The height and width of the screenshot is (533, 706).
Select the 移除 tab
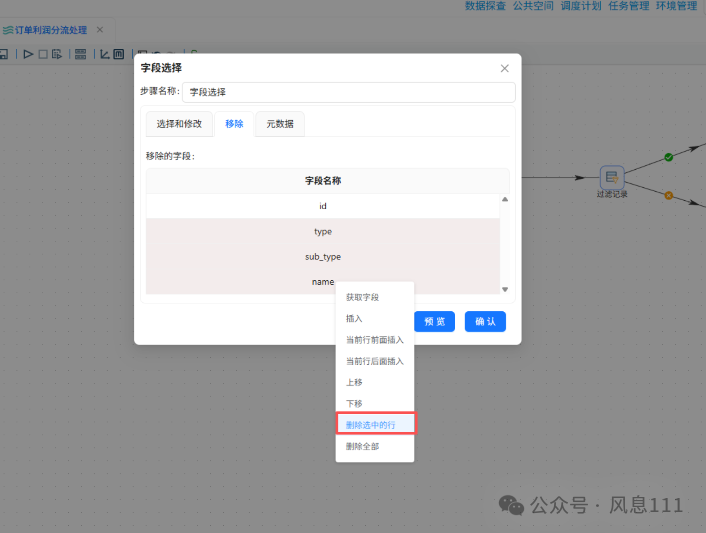(x=234, y=124)
